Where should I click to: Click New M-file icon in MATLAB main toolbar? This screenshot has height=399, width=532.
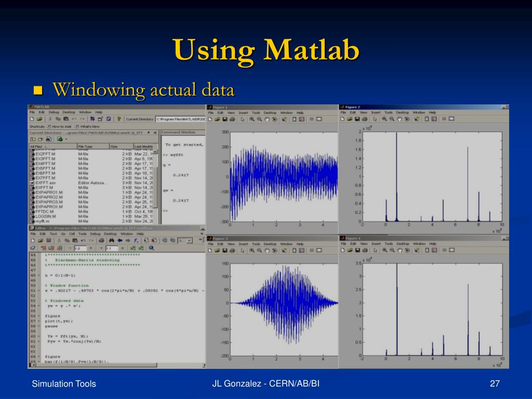[x=32, y=119]
